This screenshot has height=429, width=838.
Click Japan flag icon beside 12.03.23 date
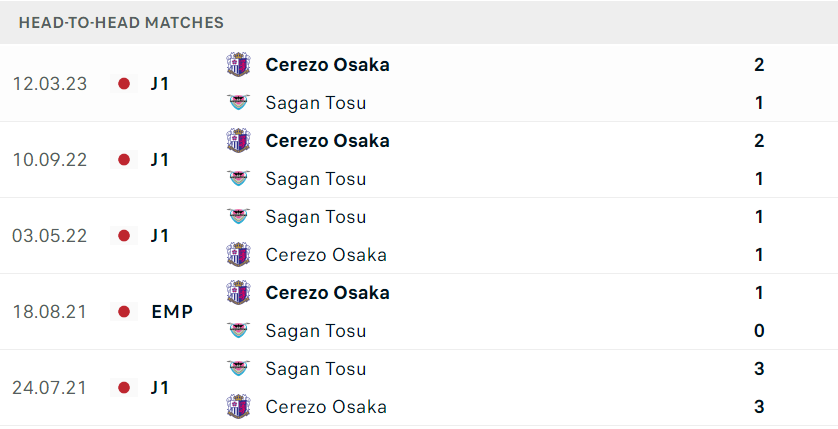[x=124, y=84]
